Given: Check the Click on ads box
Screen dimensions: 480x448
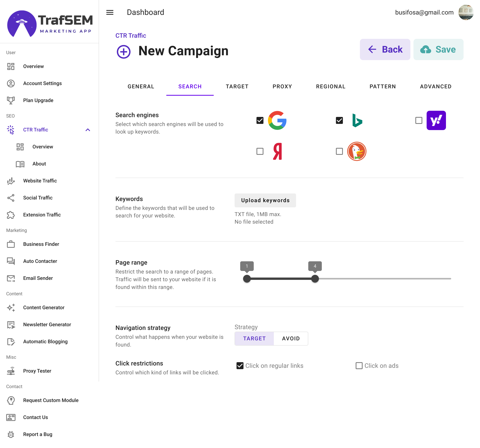Looking at the screenshot, I should tap(359, 366).
